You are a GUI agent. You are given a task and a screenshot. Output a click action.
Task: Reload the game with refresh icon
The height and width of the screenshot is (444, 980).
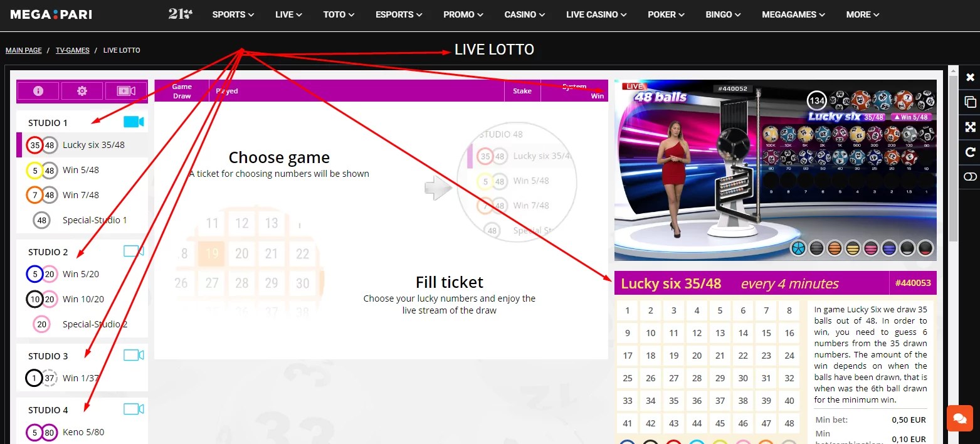pos(970,152)
